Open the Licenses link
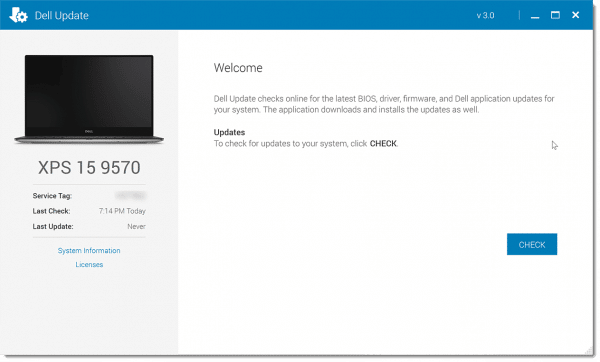The image size is (600, 362). 89,264
